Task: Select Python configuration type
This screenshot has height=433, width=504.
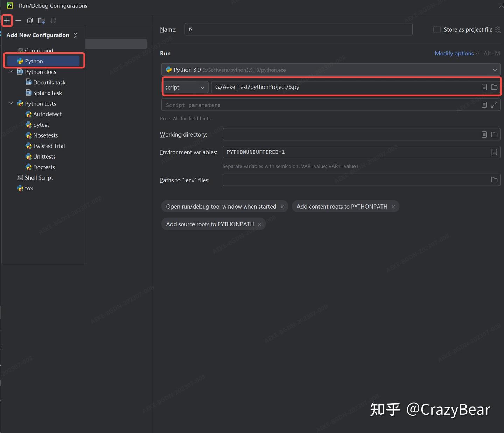Action: tap(43, 61)
